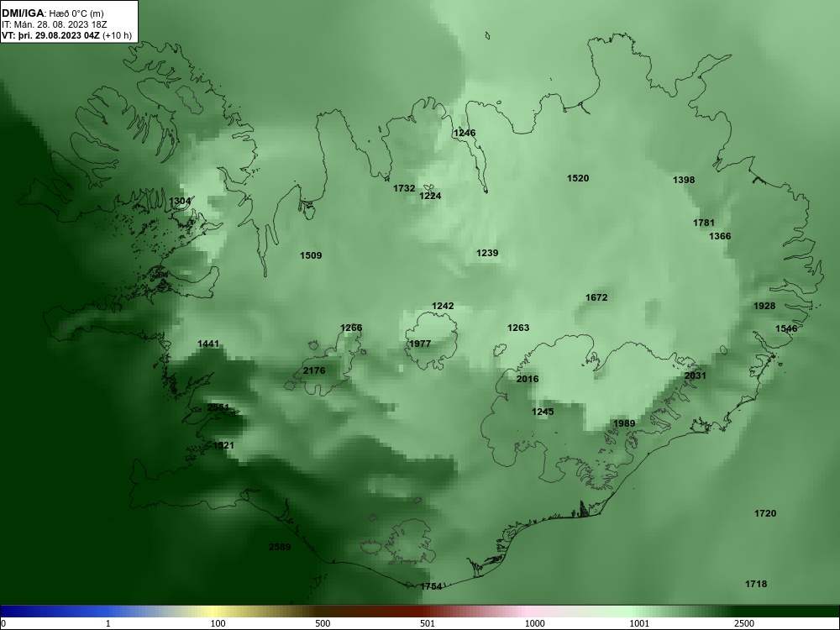Click the 1509 height value

[311, 255]
